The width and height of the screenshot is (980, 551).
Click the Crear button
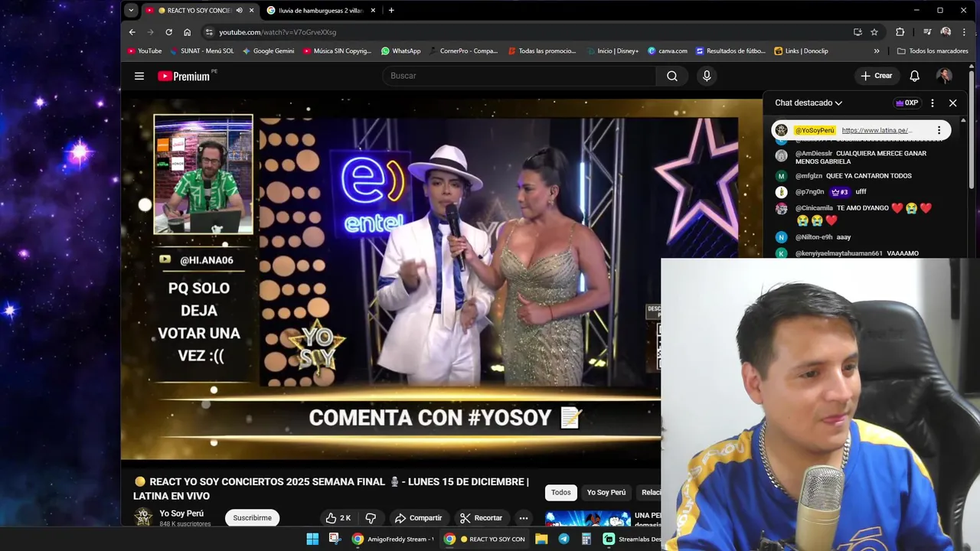tap(876, 76)
